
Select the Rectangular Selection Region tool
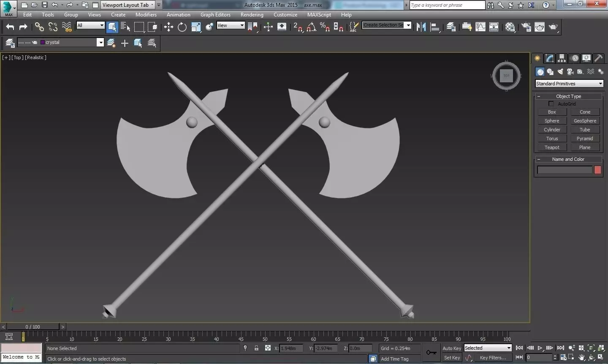click(x=139, y=27)
